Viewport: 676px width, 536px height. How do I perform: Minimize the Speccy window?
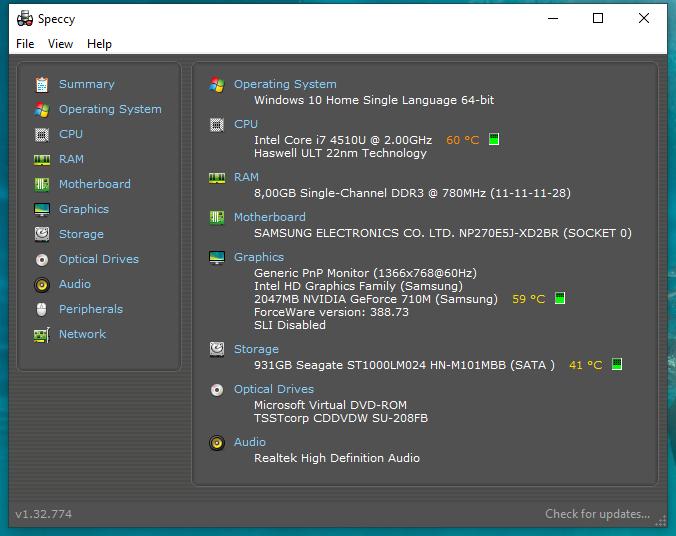click(x=553, y=18)
